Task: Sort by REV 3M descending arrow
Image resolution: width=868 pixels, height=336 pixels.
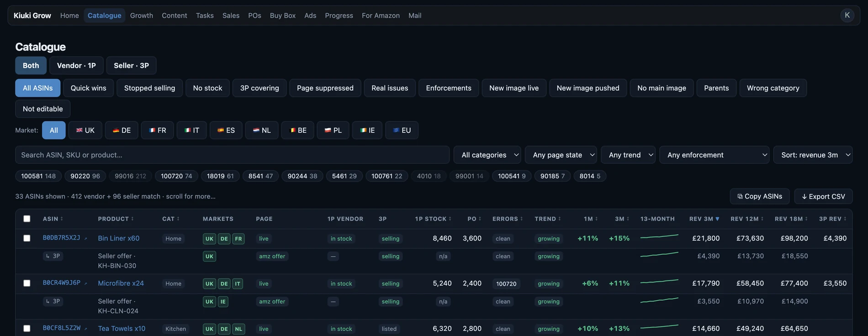Action: pos(717,219)
